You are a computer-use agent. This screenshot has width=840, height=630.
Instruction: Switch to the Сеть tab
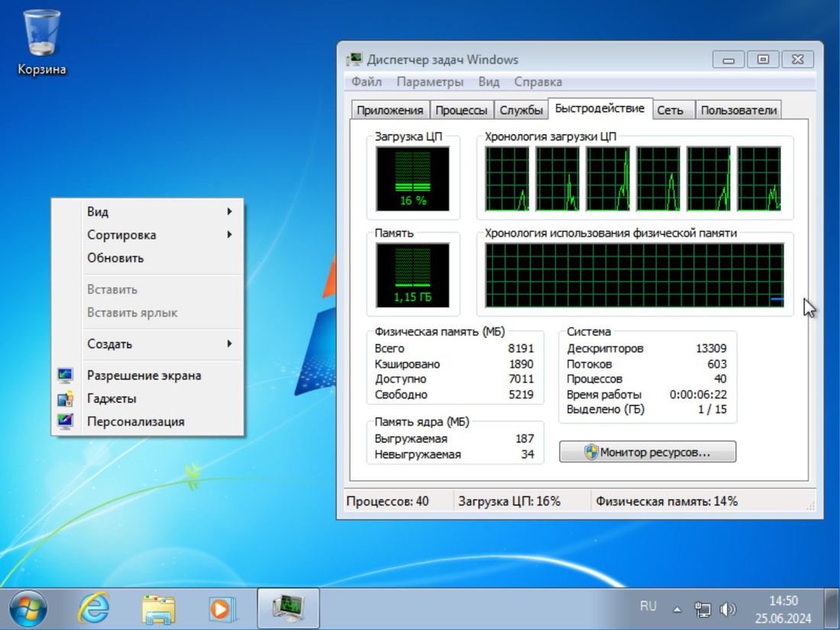coord(672,108)
